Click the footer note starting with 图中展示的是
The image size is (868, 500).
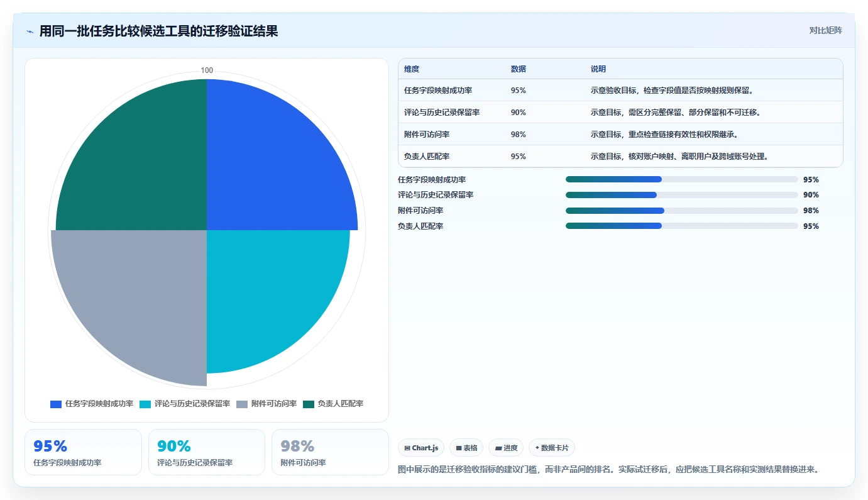(x=608, y=469)
